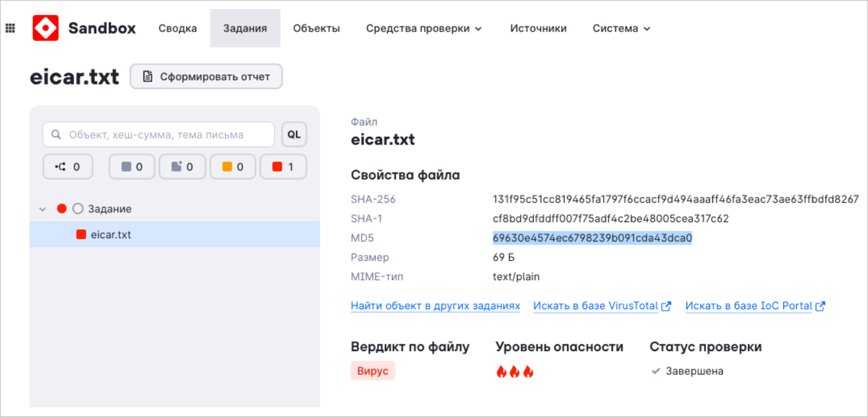This screenshot has height=417, width=868.
Task: Go to the Сводка tab
Action: (x=178, y=28)
